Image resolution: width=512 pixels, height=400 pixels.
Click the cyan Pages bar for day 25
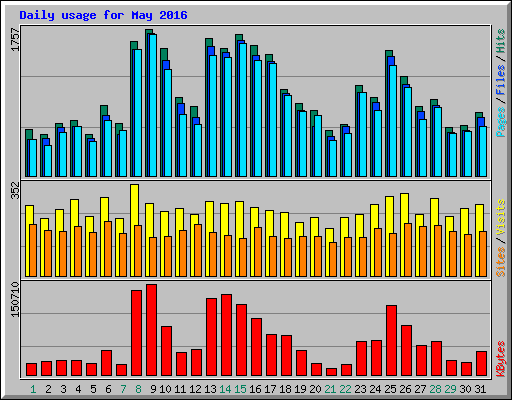pyautogui.click(x=393, y=121)
